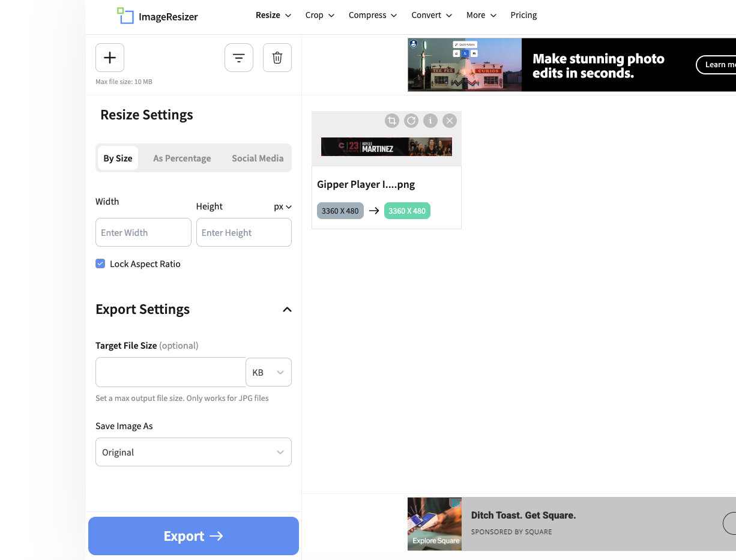Remove the Gipper Player image card
736x560 pixels.
450,121
